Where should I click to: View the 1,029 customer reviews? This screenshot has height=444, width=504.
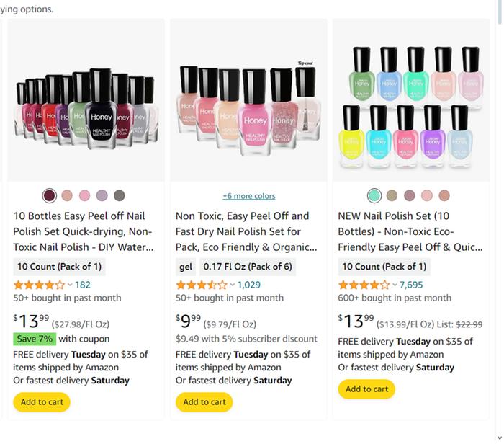click(x=249, y=285)
